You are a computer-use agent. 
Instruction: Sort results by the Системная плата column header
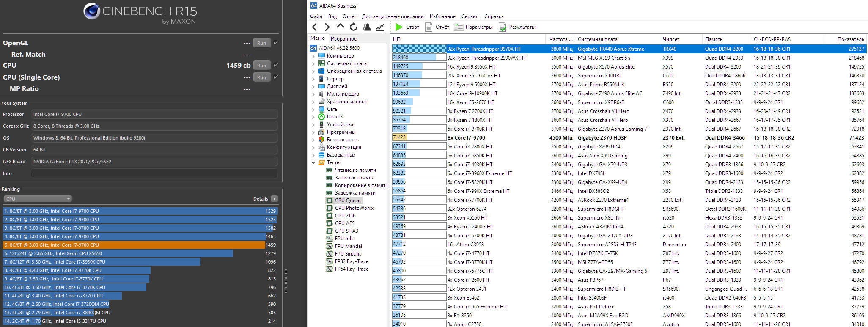(617, 39)
